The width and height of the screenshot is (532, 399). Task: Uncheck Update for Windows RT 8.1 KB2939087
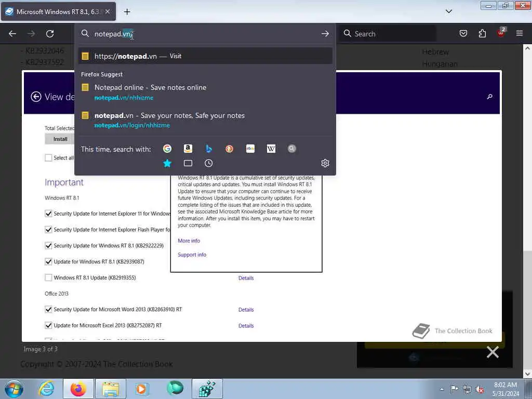[48, 262]
